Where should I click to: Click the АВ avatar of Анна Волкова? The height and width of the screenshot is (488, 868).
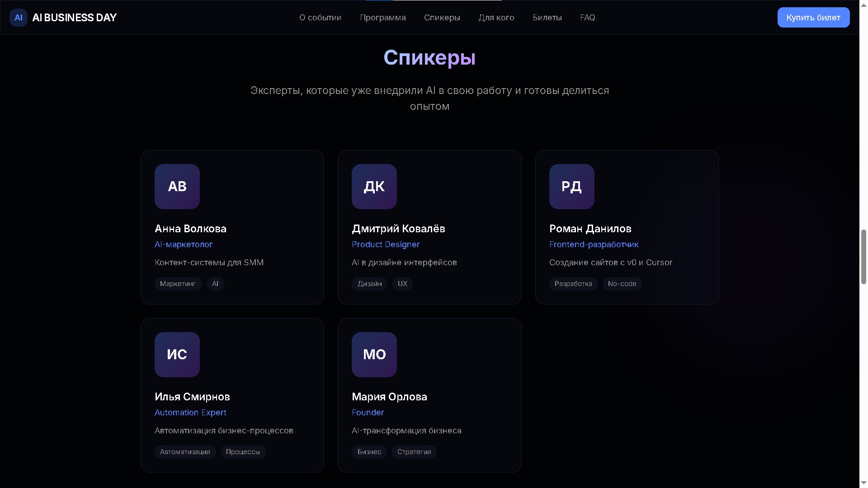pos(177,187)
